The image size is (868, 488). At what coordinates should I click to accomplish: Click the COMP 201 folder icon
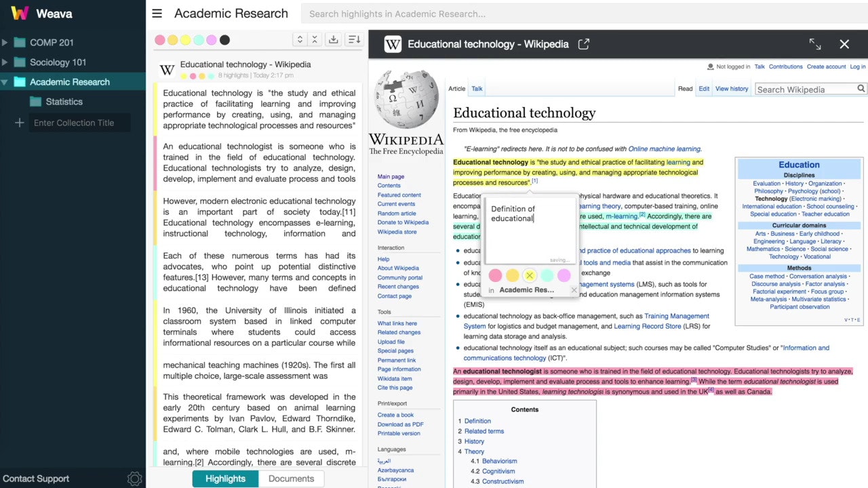click(x=20, y=43)
